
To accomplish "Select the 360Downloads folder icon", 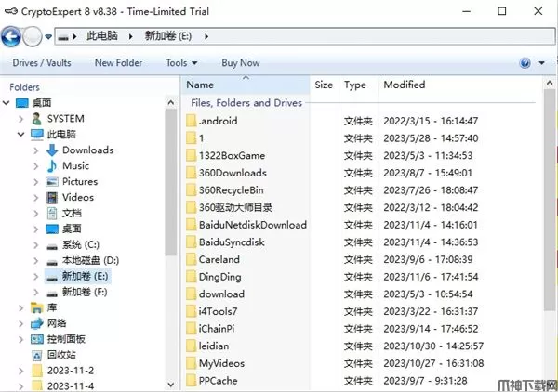I will click(191, 173).
